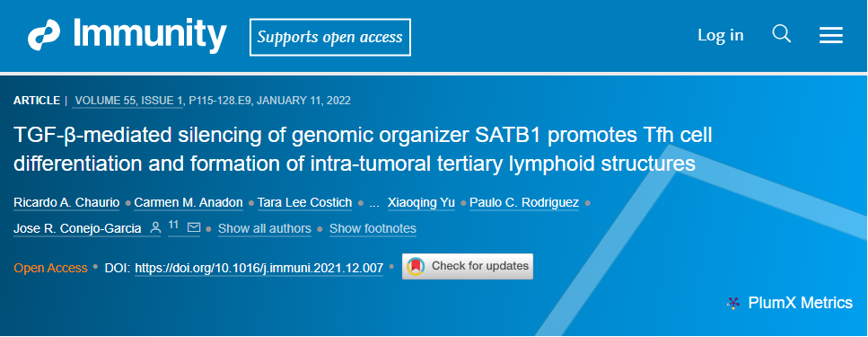Click the Supports open access button

(330, 37)
